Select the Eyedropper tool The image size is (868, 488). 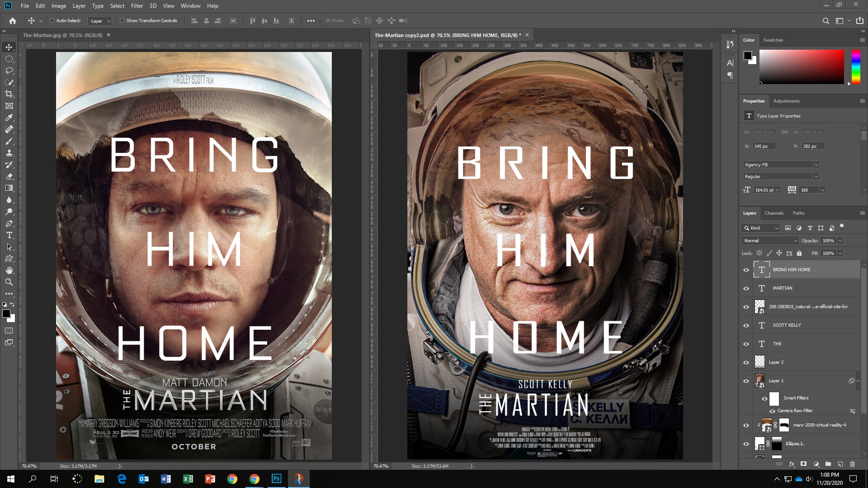click(x=9, y=117)
